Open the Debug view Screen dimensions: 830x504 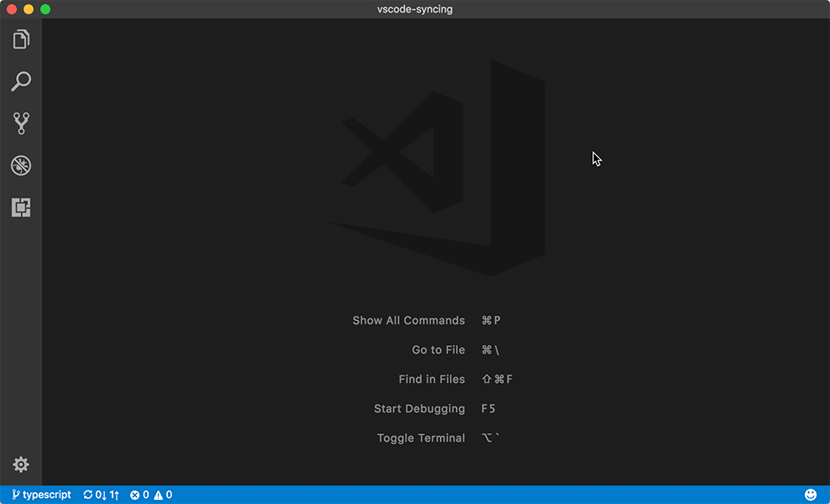(21, 165)
